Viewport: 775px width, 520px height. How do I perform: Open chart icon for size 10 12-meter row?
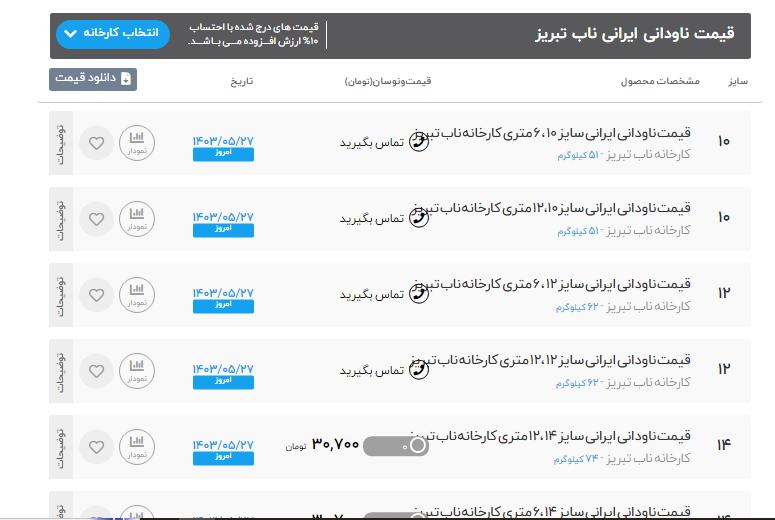click(137, 218)
